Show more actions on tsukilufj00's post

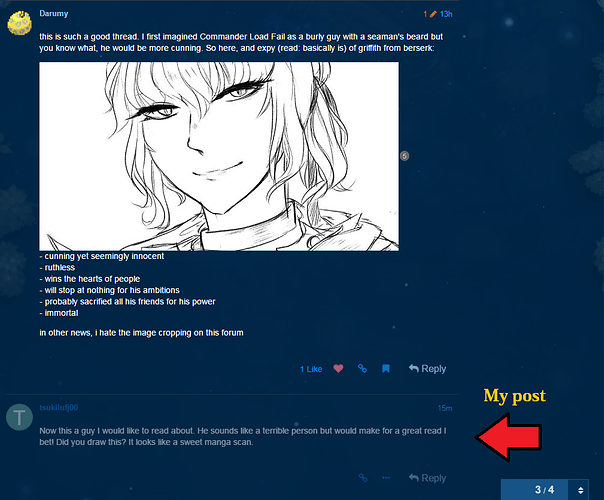[x=386, y=478]
